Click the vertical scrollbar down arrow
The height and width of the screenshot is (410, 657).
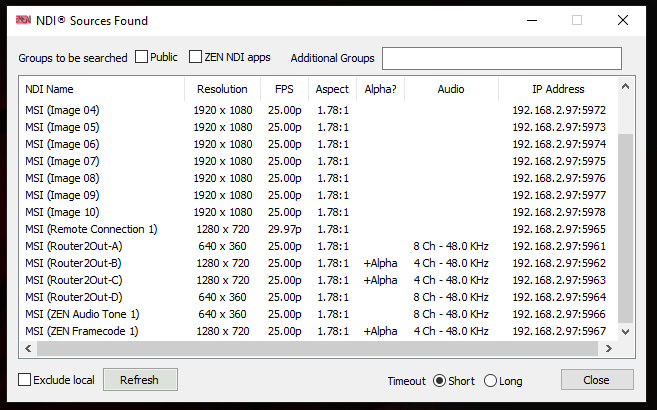[x=626, y=332]
